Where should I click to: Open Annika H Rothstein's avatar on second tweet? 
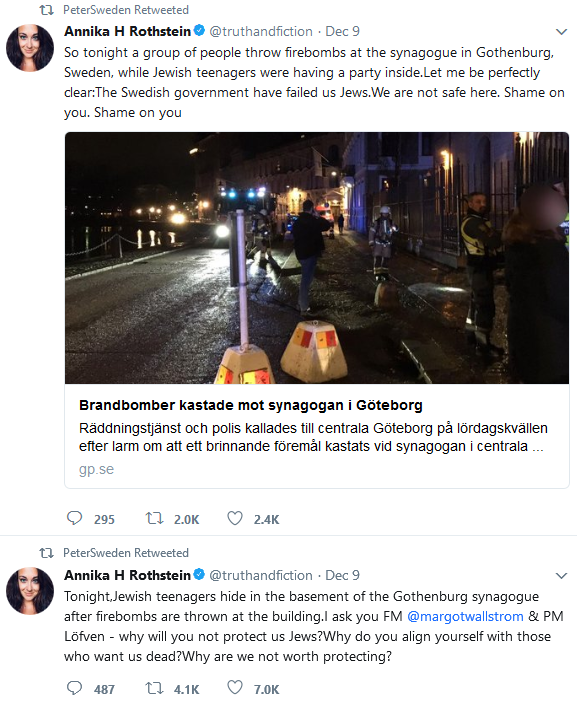(x=30, y=591)
